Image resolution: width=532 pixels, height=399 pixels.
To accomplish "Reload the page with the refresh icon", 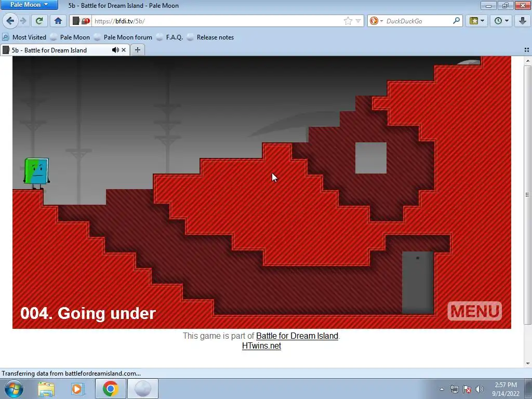I will [x=39, y=21].
